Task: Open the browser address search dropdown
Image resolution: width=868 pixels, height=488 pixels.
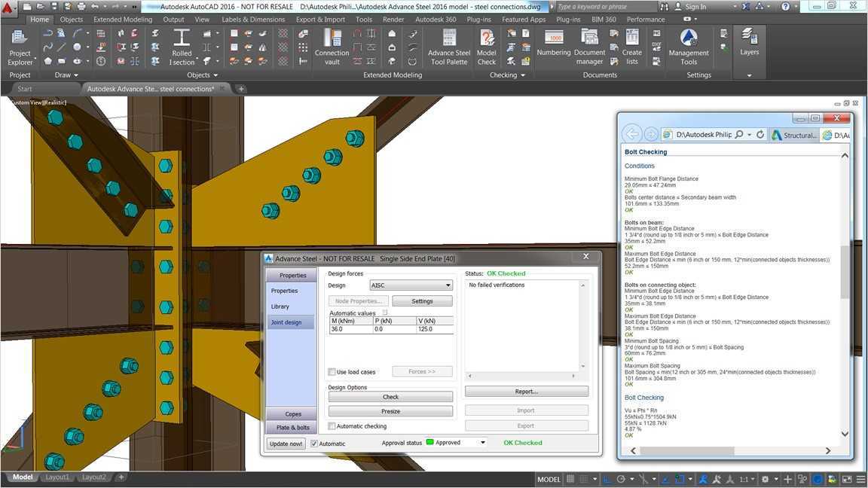Action: (749, 135)
